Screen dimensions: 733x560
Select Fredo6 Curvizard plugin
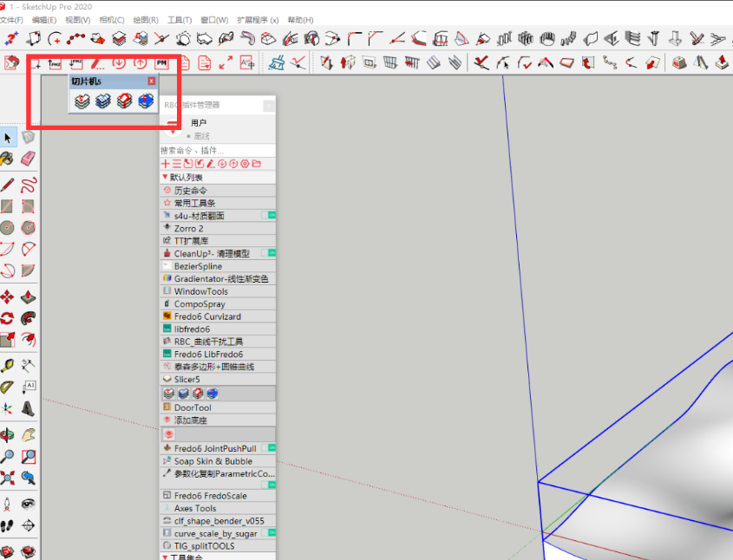coord(218,316)
